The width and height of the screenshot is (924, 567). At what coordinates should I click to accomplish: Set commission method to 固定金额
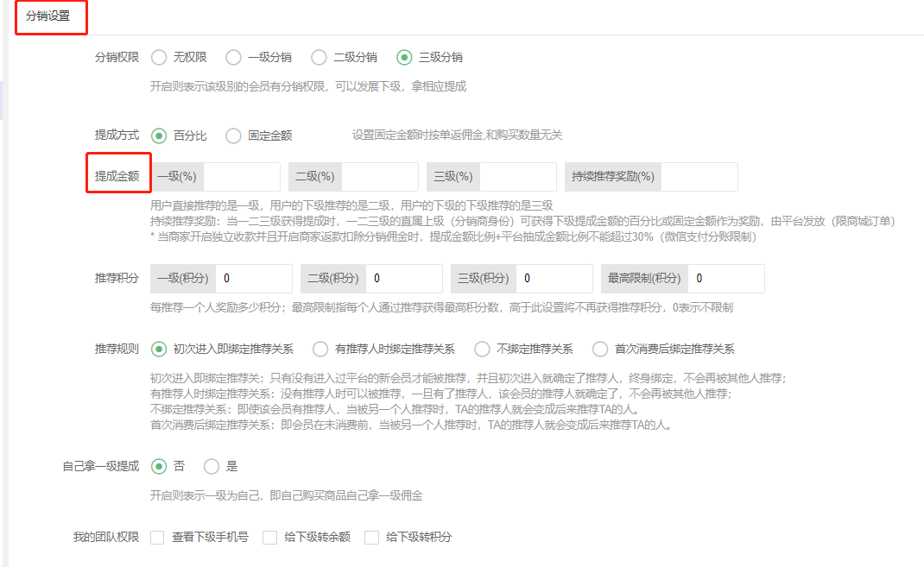coord(233,135)
